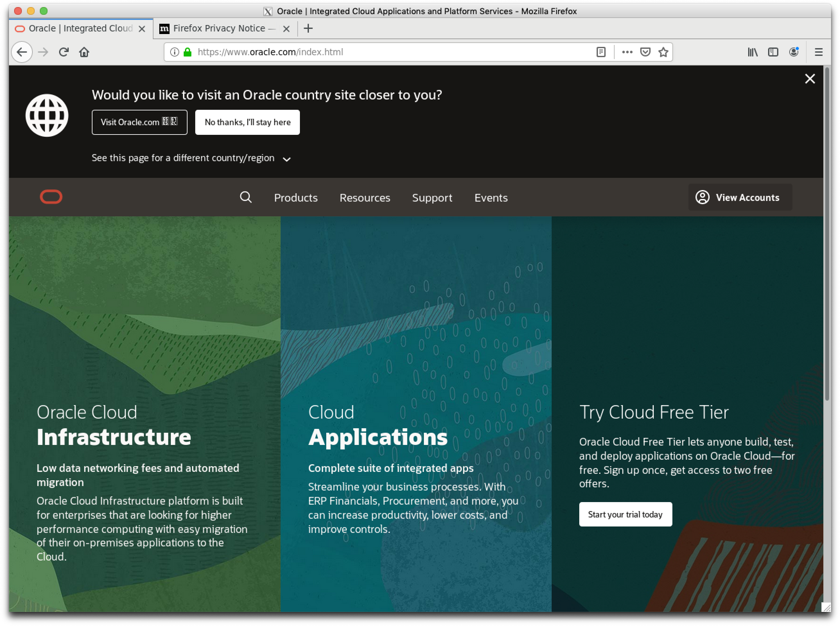The image size is (840, 626).
Task: Go to the Firefox home page
Action: pyautogui.click(x=84, y=52)
